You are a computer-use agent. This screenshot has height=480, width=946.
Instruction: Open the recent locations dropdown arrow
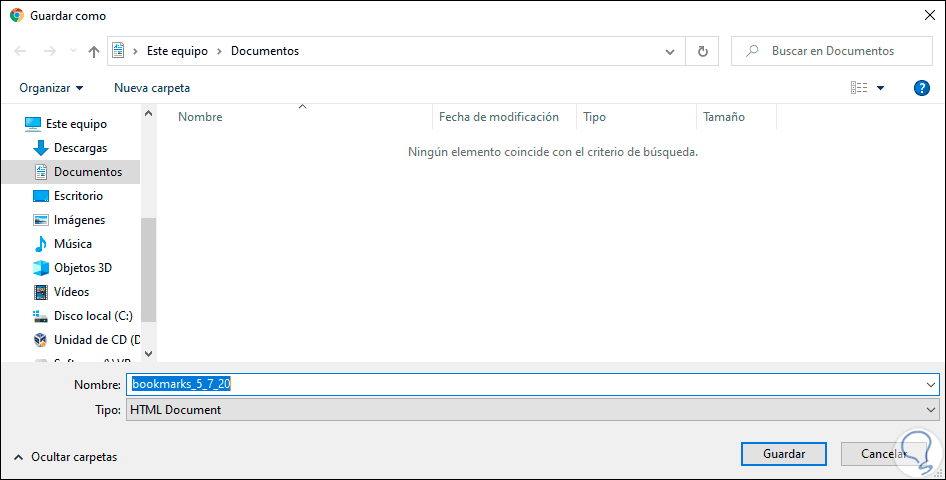tap(73, 51)
